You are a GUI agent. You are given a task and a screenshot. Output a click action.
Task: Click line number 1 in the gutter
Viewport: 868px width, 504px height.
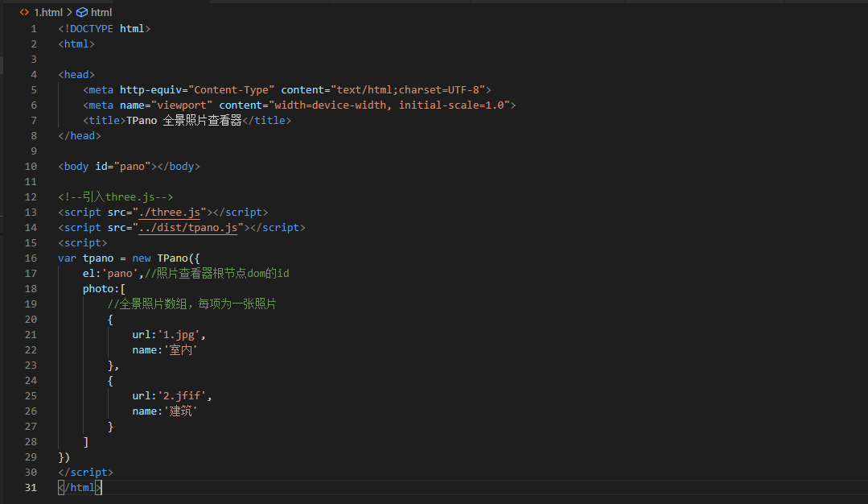pyautogui.click(x=34, y=29)
